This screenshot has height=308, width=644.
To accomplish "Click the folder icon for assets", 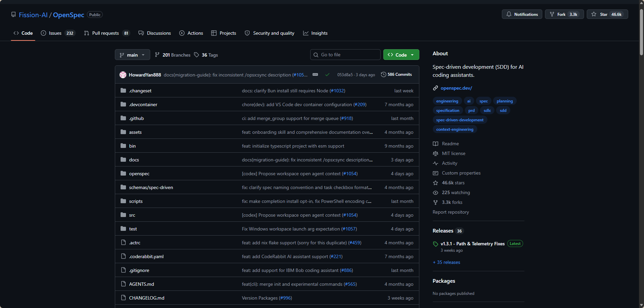I will click(123, 132).
